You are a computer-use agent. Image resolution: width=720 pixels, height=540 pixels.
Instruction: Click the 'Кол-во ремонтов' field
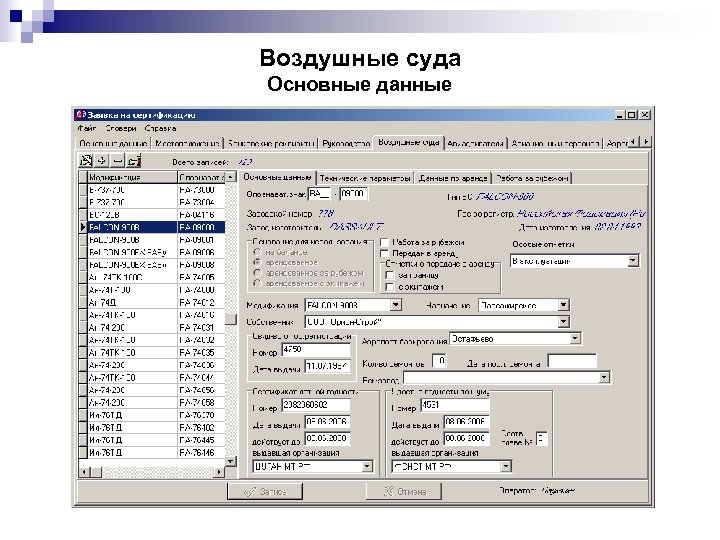pyautogui.click(x=439, y=361)
